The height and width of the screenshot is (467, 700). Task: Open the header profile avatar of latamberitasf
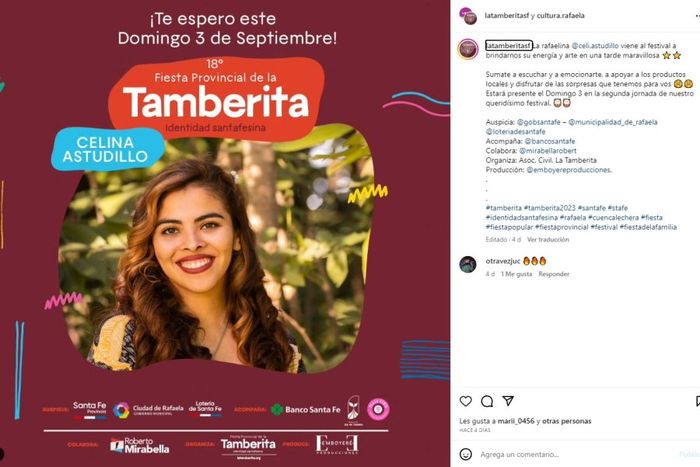(468, 16)
